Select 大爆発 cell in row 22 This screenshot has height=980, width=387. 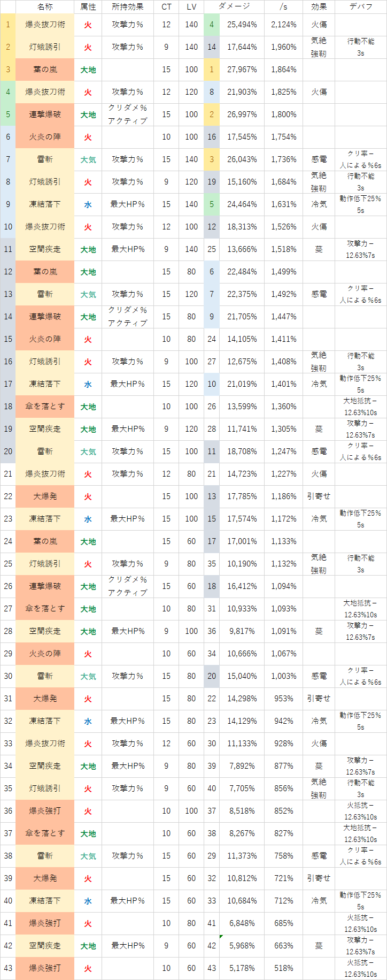[45, 496]
